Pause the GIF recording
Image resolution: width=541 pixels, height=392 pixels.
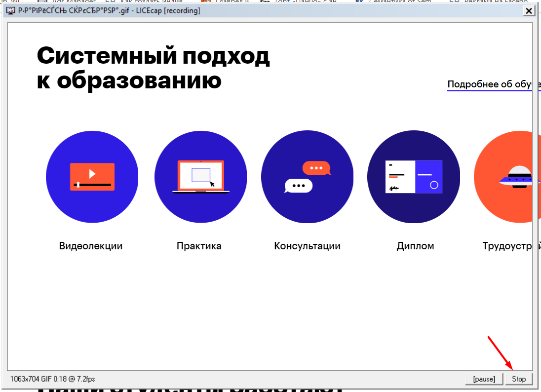[483, 379]
